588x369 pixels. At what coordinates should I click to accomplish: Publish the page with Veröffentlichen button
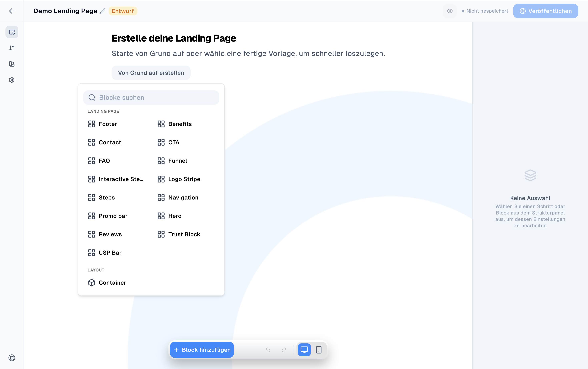546,11
